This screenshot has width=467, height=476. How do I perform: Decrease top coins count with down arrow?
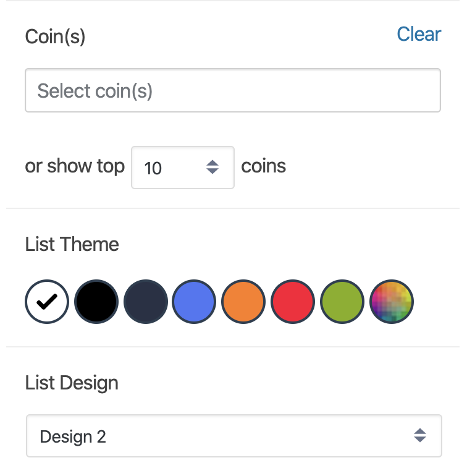coord(212,171)
